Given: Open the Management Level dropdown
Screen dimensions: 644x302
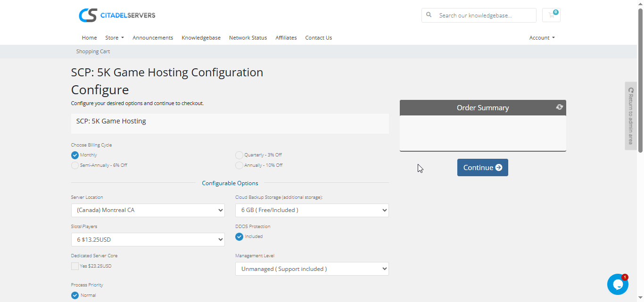Looking at the screenshot, I should (312, 269).
